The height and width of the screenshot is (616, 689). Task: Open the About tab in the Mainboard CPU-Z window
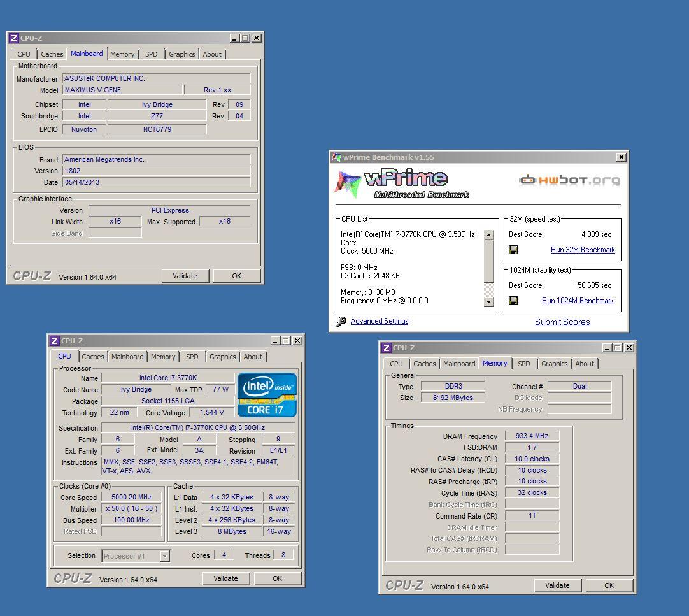click(x=212, y=54)
